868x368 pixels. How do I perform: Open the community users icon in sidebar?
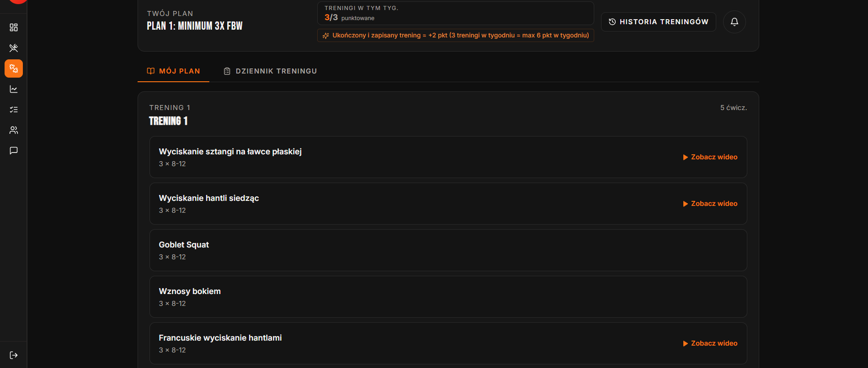click(14, 130)
